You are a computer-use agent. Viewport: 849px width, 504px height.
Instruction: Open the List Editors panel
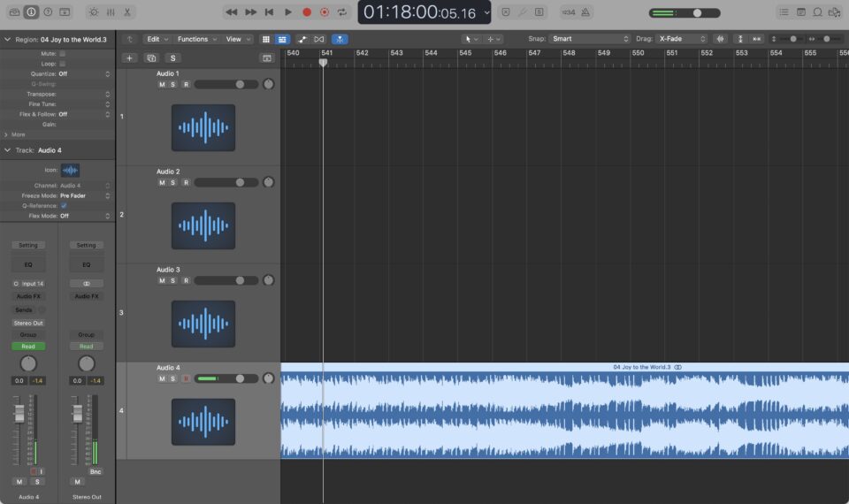784,12
